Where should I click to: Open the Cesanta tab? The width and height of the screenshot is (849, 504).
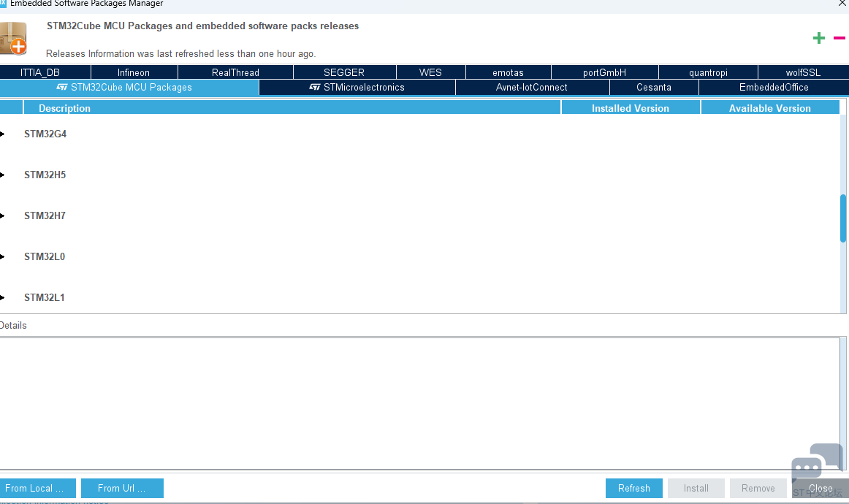tap(654, 87)
